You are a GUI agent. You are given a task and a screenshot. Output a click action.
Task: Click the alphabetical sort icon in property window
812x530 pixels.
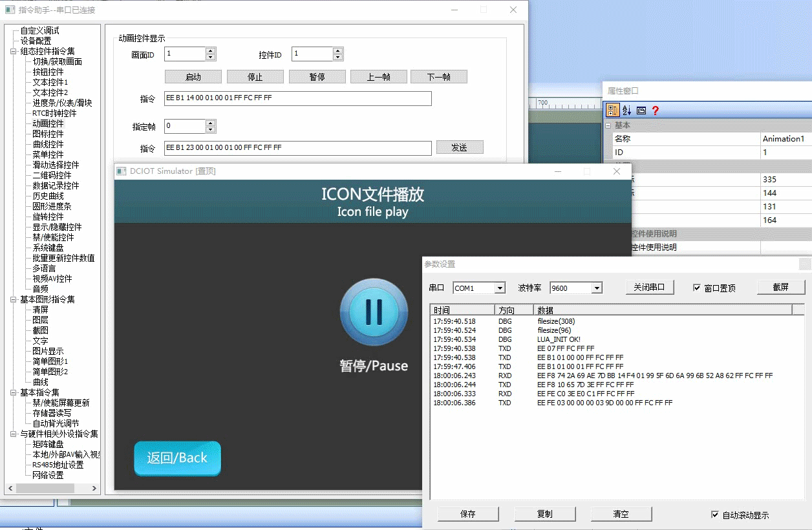point(626,111)
